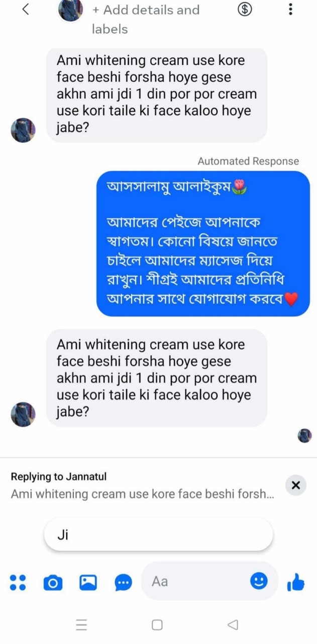This screenshot has height=644, width=317.
Task: Open the three-dot more options menu
Action: click(290, 10)
